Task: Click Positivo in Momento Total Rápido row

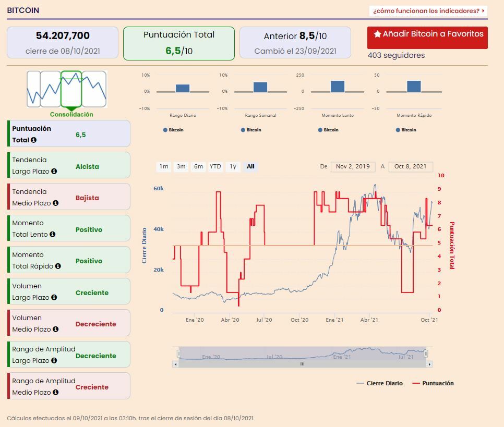Action: point(89,261)
